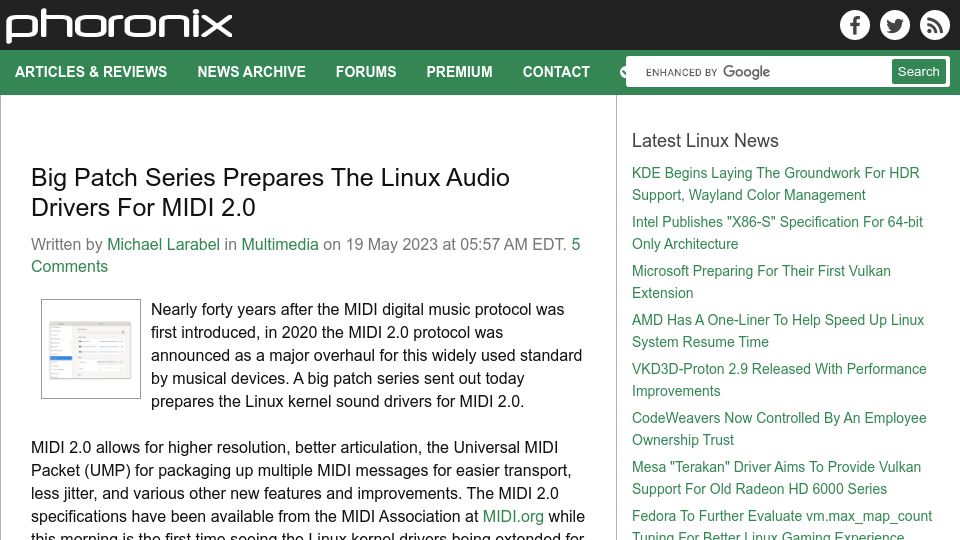Open Fedora vm.max_map_count news link
Screen dimensions: 960x540
pos(782,525)
